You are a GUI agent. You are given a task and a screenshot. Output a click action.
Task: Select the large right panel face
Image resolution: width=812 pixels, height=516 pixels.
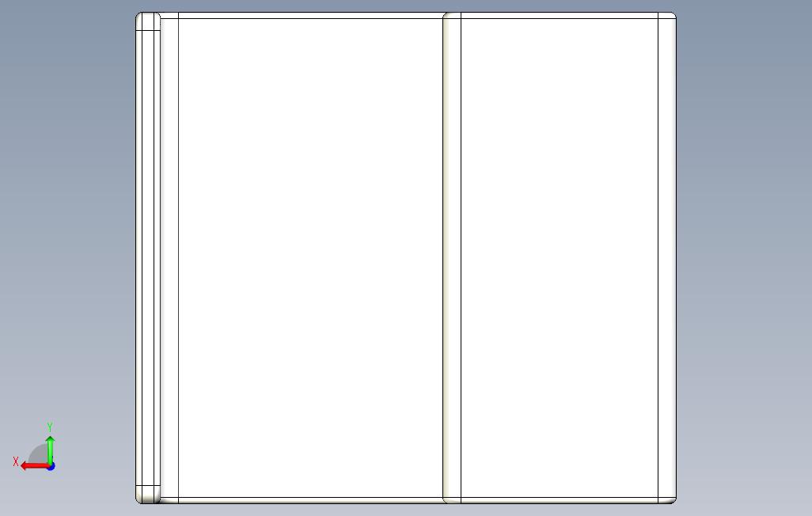[560, 258]
